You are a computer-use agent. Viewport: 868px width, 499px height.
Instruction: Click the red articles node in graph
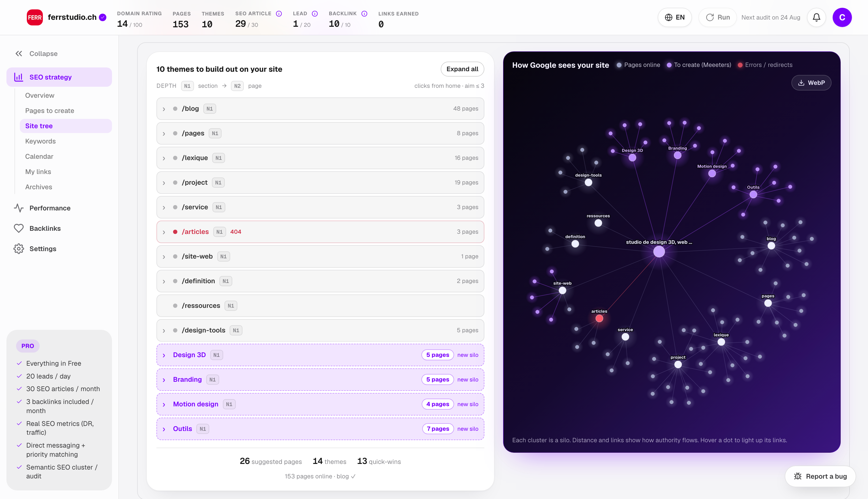[x=599, y=318]
